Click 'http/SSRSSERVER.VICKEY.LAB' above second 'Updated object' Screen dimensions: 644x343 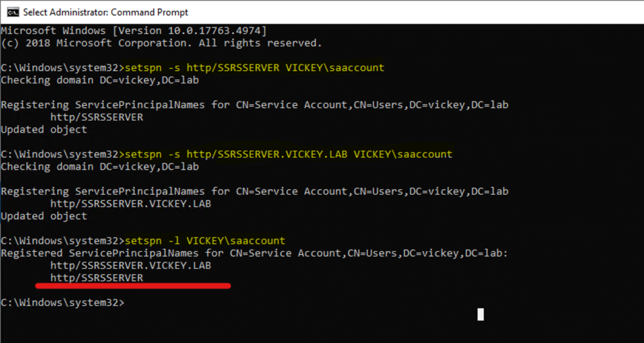pyautogui.click(x=131, y=204)
